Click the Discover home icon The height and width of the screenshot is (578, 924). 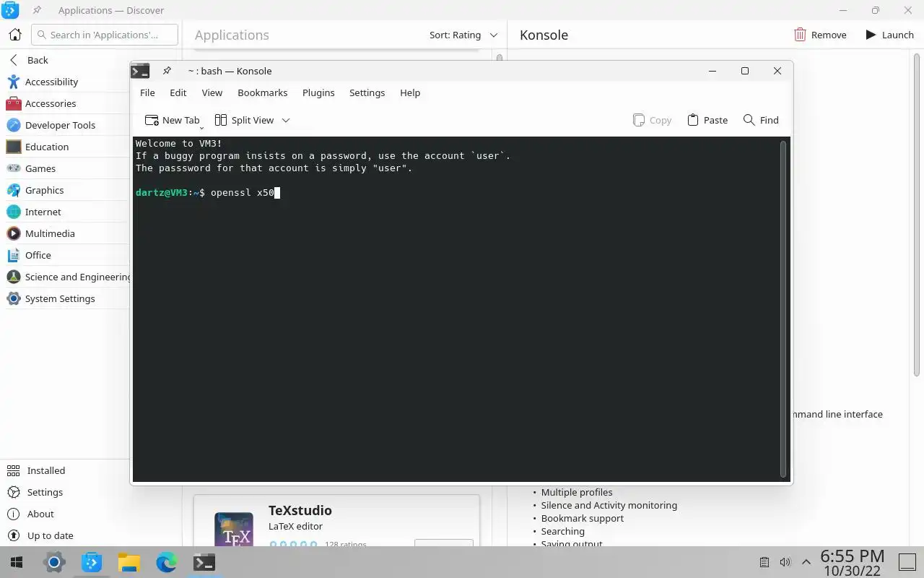[x=14, y=35]
